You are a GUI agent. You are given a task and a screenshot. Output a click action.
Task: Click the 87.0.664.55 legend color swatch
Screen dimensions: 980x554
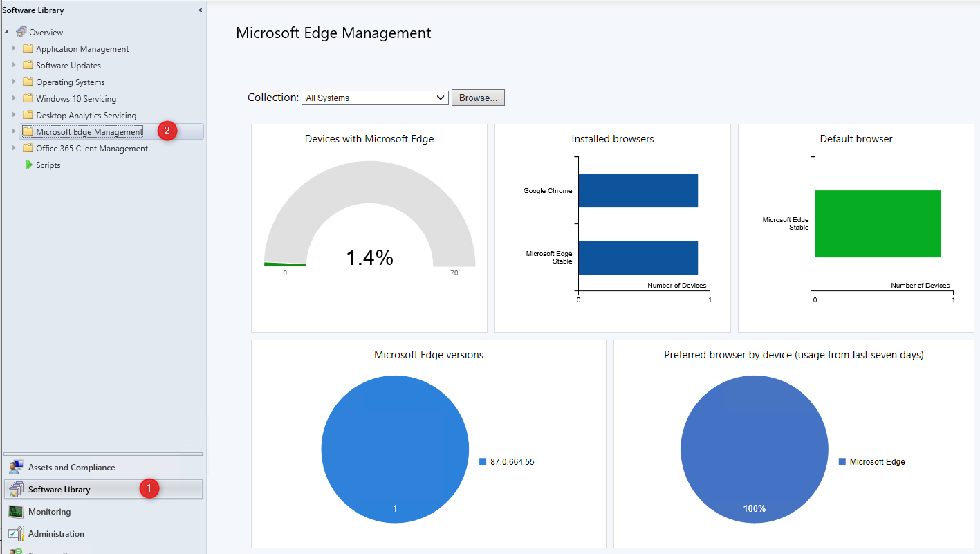483,461
